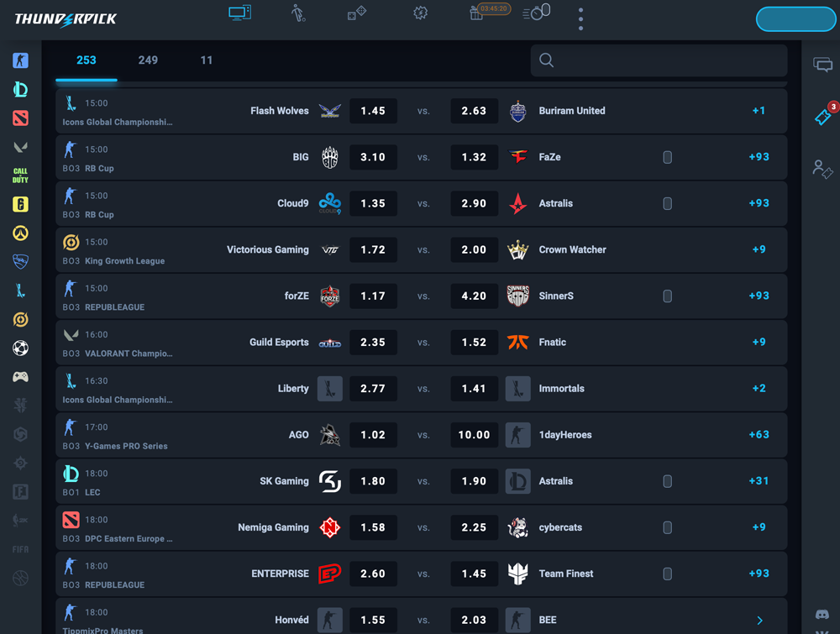Toggle the stream indicator on ENTERPRISE match

point(668,574)
